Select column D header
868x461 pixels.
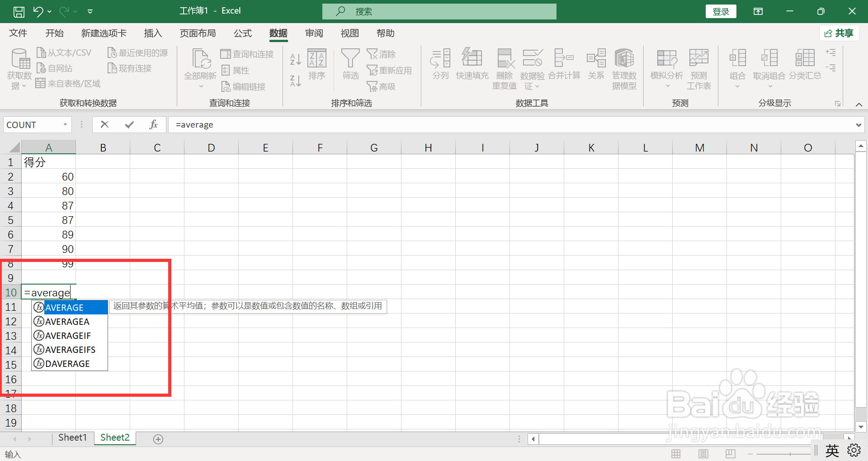point(211,147)
